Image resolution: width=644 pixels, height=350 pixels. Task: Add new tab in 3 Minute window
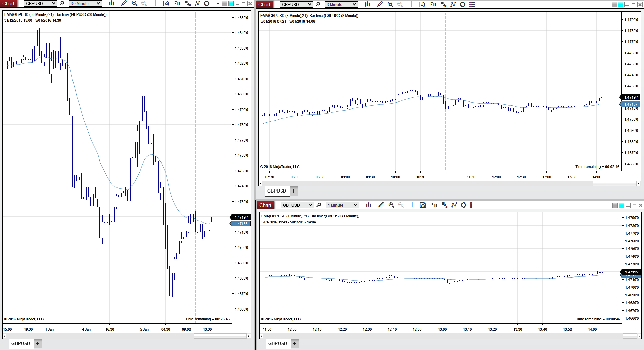294,191
